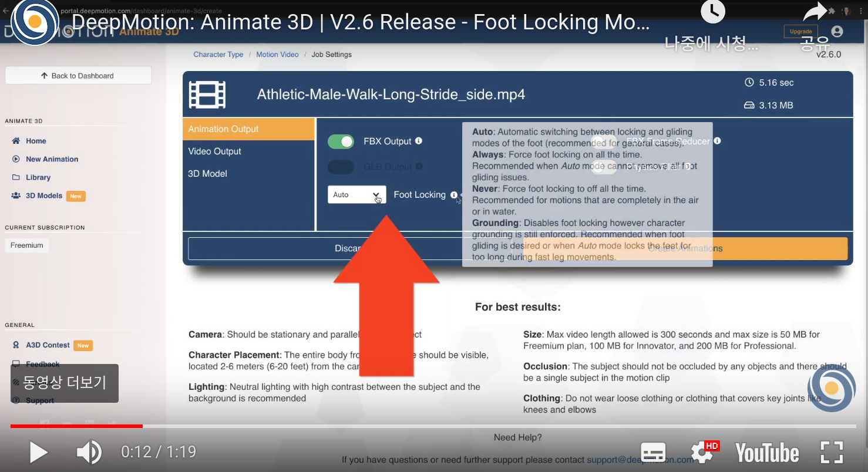Click the Home house icon
868x472 pixels.
(16, 141)
